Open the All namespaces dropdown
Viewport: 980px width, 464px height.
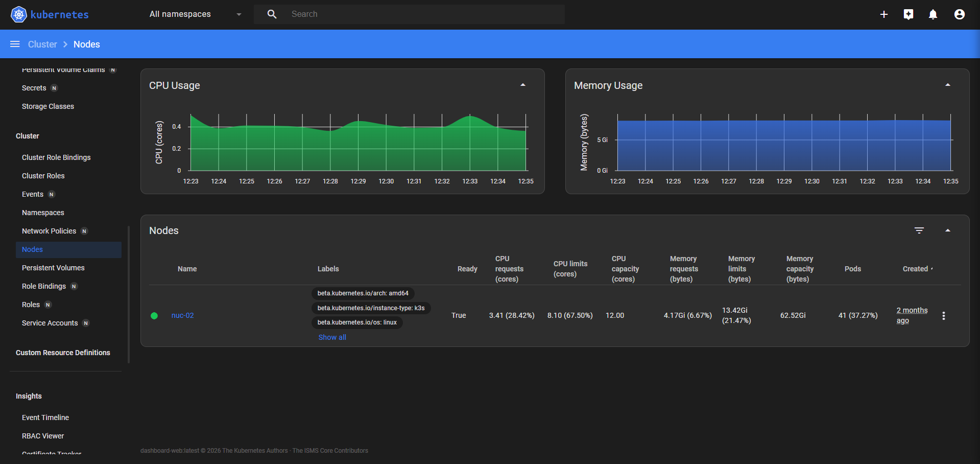196,14
